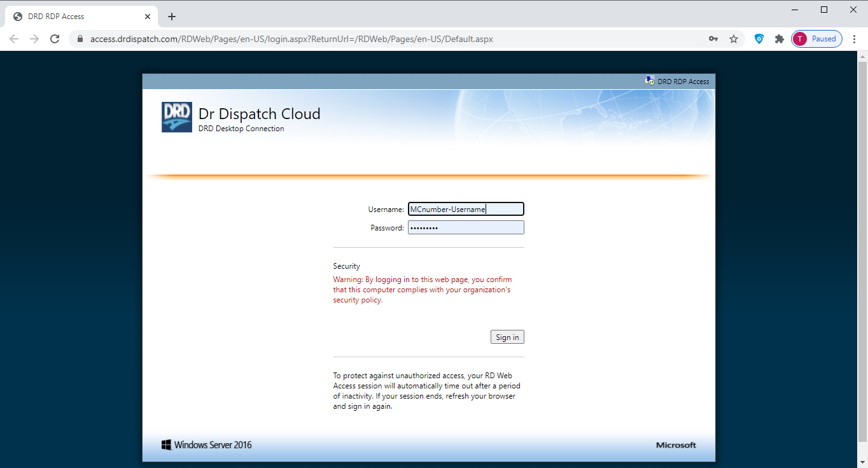The image size is (868, 468).
Task: Click the Windows Server 2016 logo
Action: [x=207, y=445]
